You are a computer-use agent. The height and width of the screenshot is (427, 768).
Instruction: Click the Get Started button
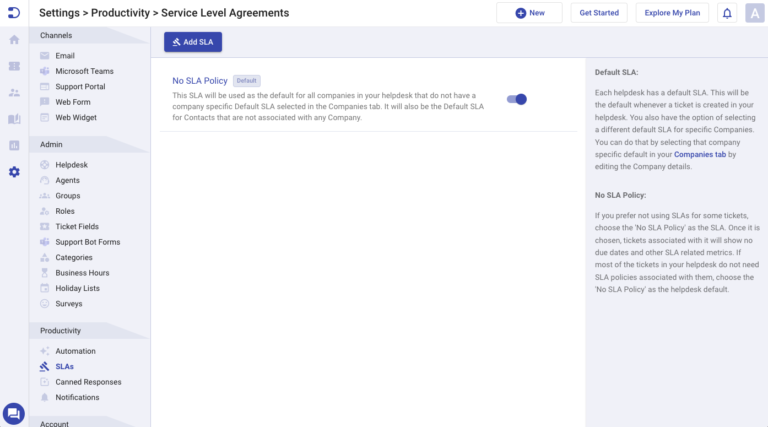coord(599,13)
